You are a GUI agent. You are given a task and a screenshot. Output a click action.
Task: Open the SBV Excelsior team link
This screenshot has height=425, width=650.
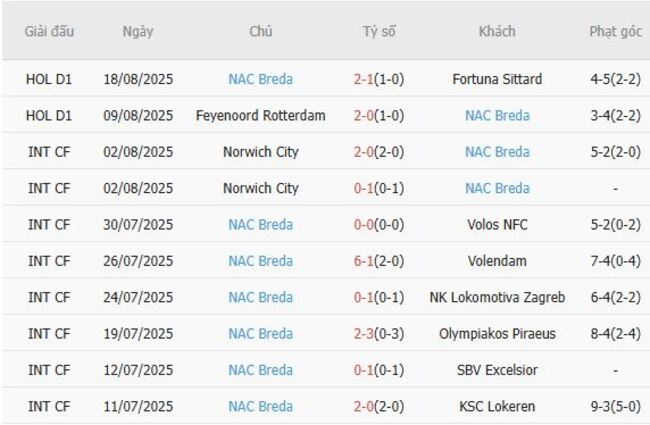tap(497, 370)
